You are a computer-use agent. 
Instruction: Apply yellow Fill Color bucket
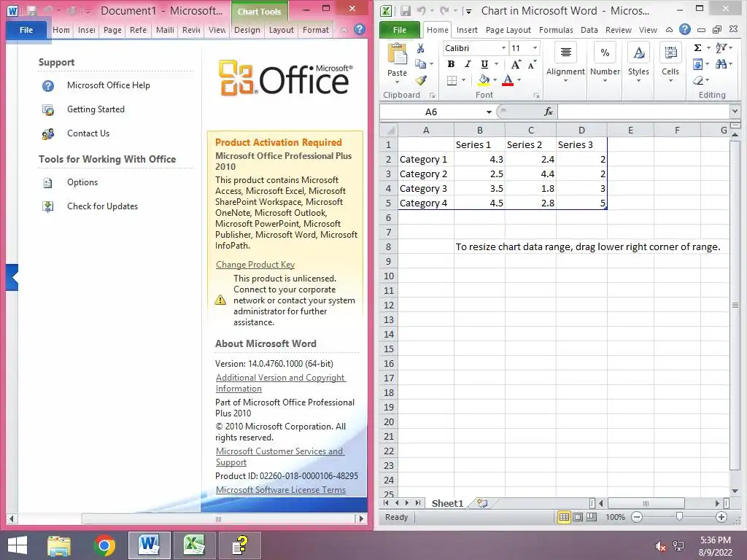click(484, 80)
